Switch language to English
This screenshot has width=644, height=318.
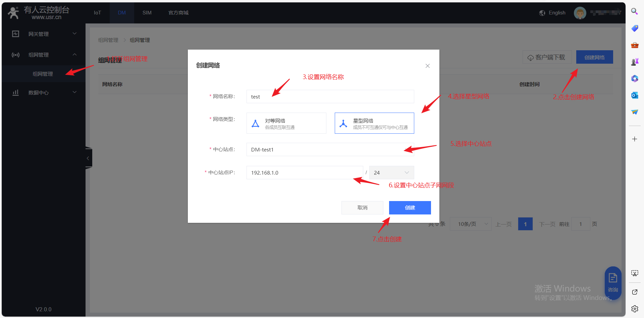coord(552,13)
